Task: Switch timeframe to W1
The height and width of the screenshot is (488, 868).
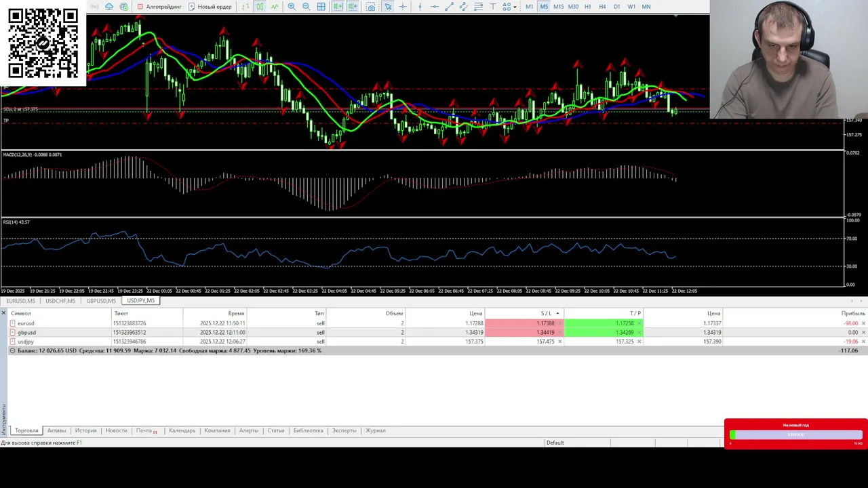Action: click(631, 7)
